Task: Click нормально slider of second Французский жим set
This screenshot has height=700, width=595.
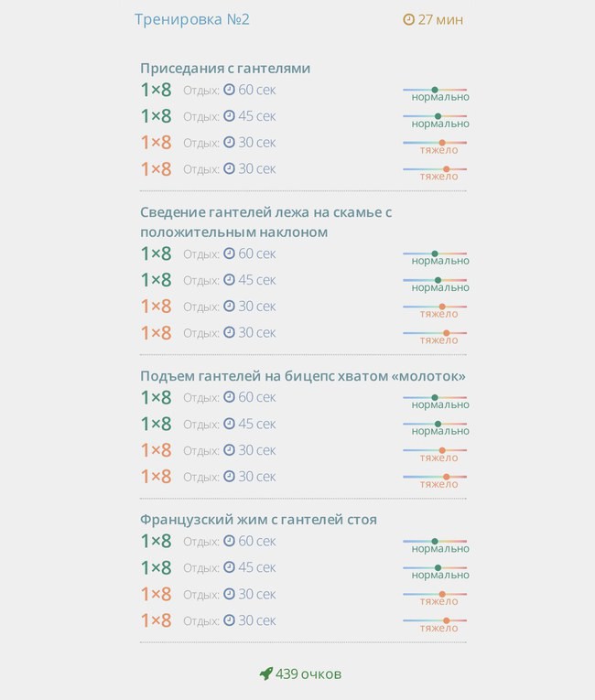Action: click(435, 568)
